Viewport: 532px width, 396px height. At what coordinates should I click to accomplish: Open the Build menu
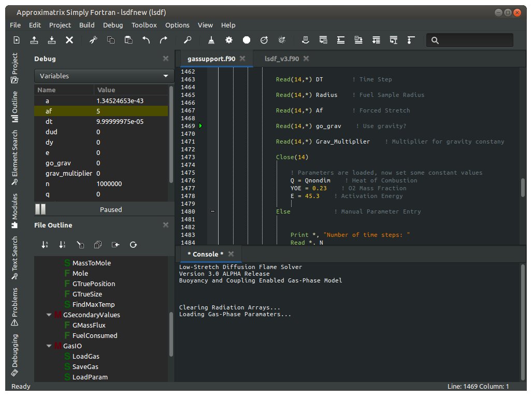[87, 25]
